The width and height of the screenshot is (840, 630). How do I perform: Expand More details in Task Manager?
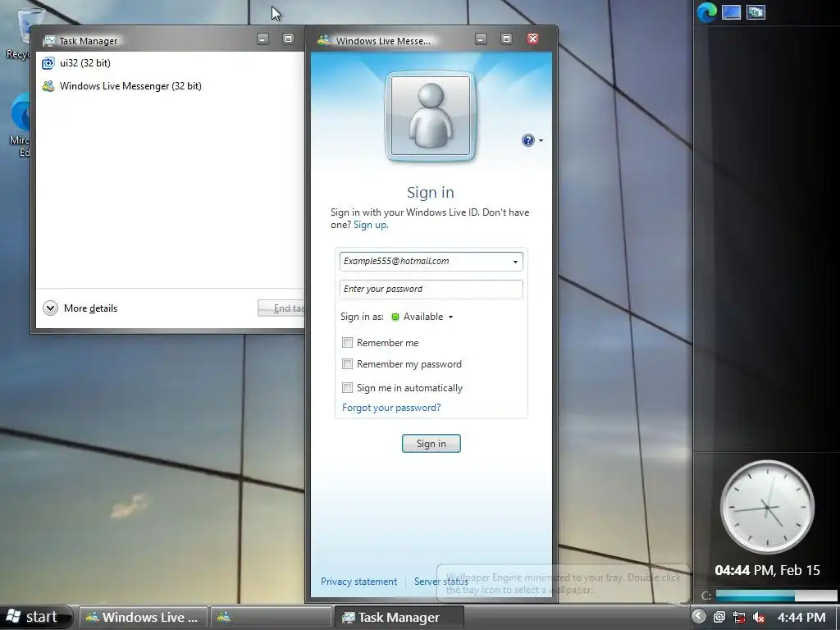point(80,308)
